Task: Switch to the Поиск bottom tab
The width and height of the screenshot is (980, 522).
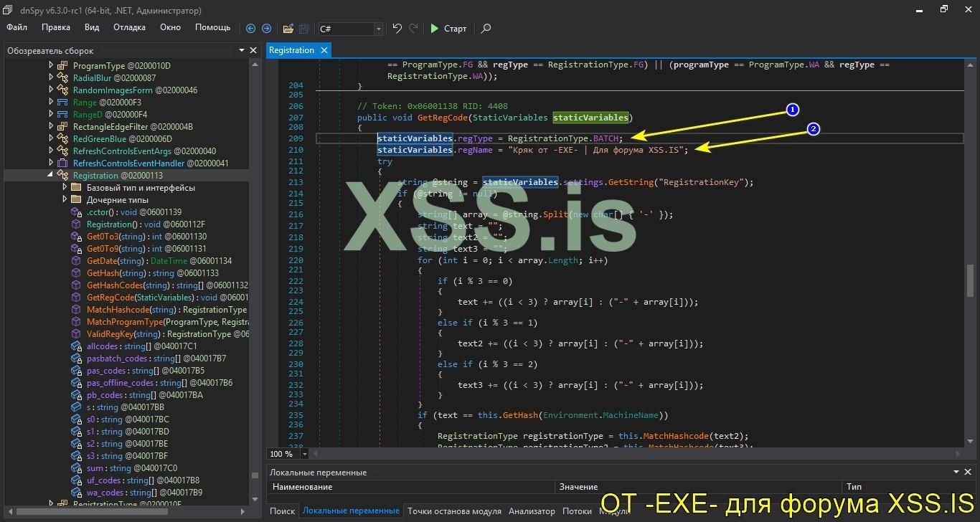Action: 282,511
